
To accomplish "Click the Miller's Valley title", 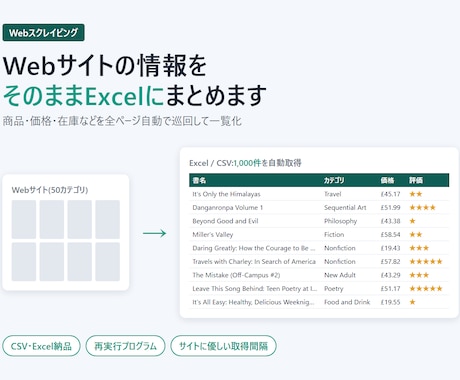I will [213, 235].
